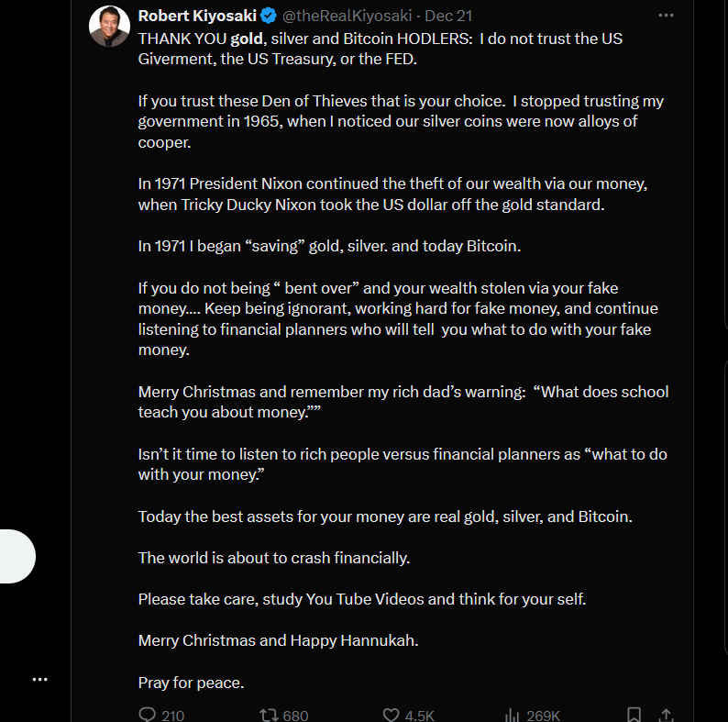The image size is (728, 722).
Task: Click the repost arrows icon
Action: pyautogui.click(x=269, y=715)
